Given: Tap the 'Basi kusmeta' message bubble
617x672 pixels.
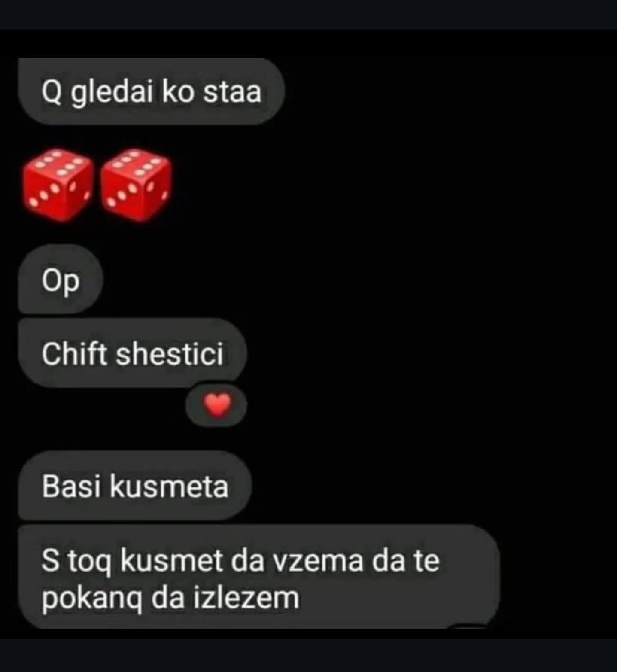Looking at the screenshot, I should pyautogui.click(x=134, y=486).
